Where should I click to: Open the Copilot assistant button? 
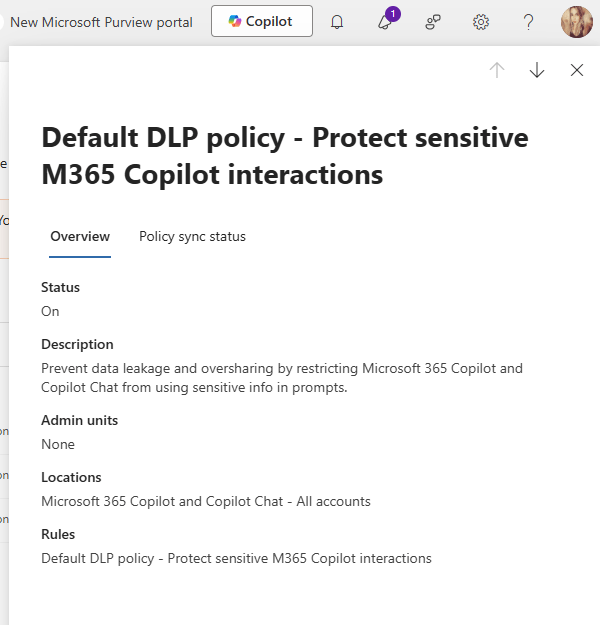pos(261,21)
